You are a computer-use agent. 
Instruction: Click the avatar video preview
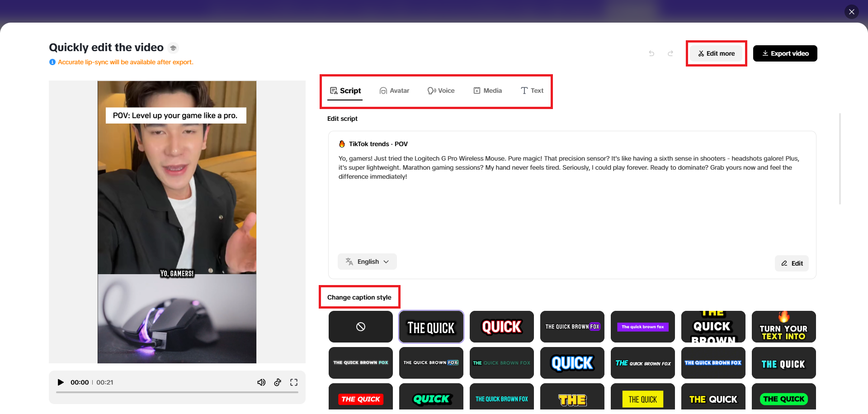pos(177,222)
